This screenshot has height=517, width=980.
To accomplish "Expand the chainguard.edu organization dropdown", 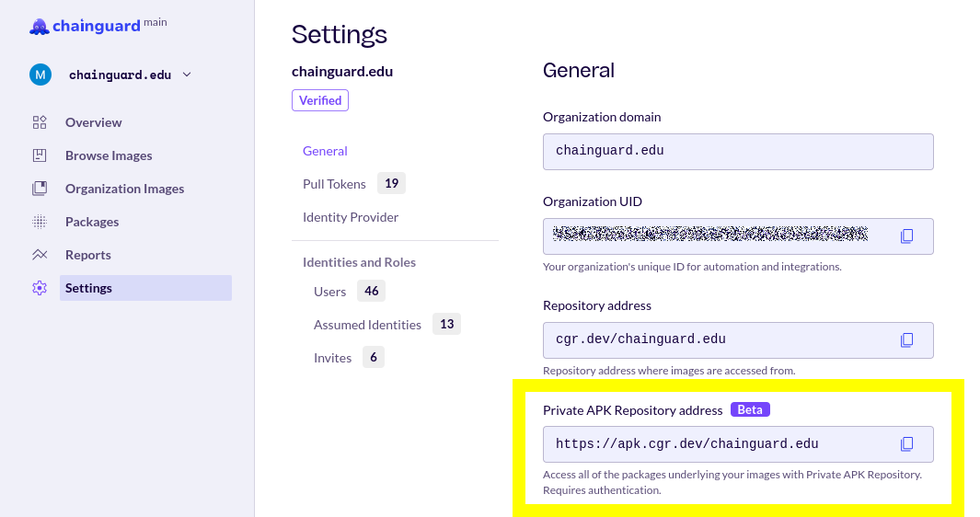I will [x=187, y=75].
